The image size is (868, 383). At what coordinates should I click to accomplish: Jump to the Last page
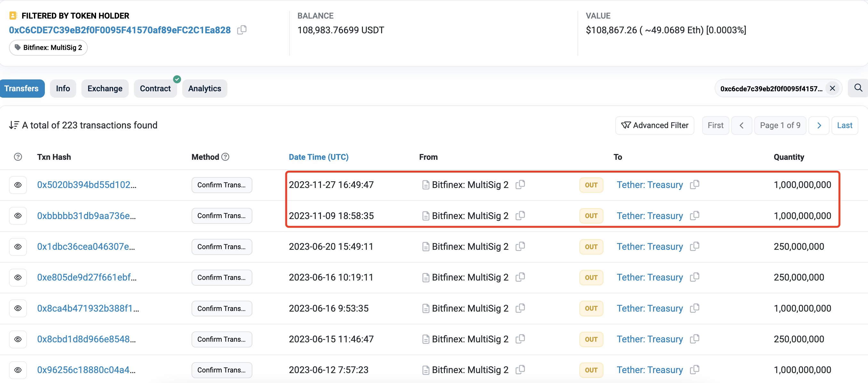click(844, 125)
